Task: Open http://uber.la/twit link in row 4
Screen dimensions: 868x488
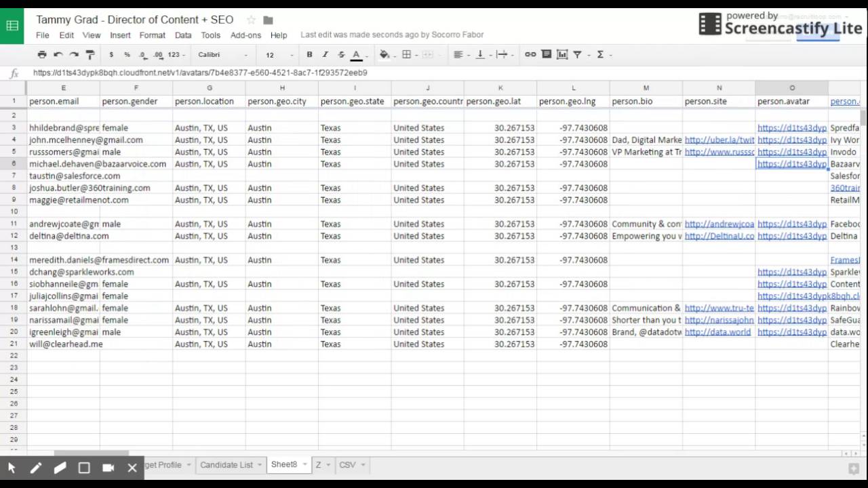Action: point(719,140)
